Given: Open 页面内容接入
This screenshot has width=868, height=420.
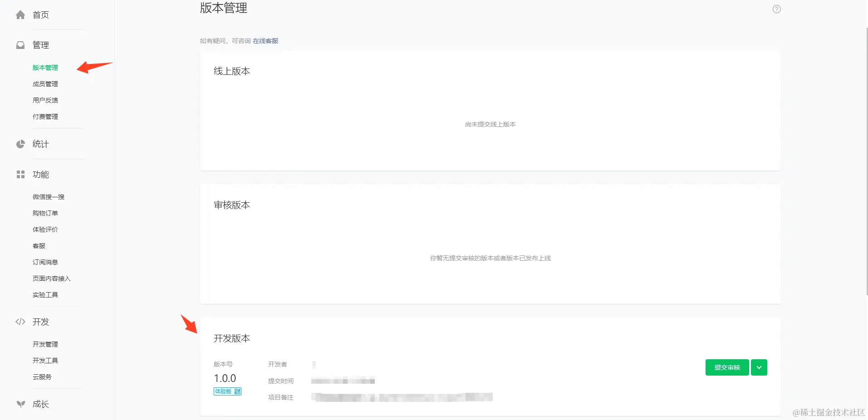Looking at the screenshot, I should (52, 278).
